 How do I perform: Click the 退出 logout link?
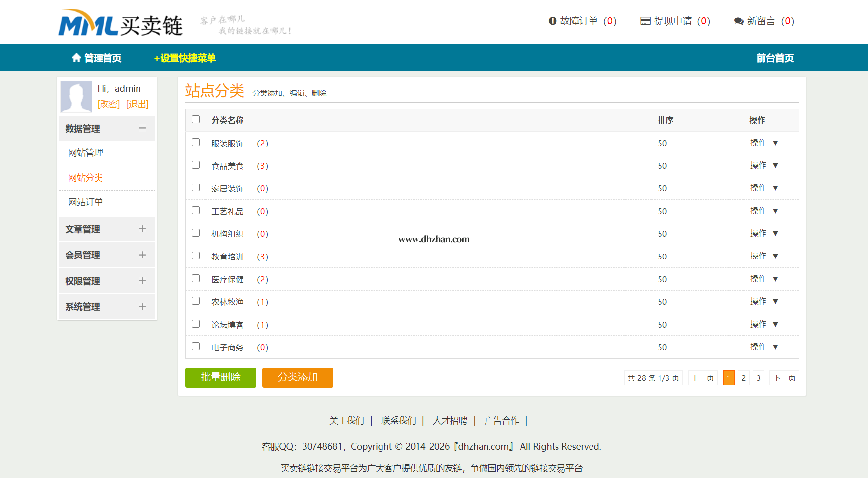(137, 104)
